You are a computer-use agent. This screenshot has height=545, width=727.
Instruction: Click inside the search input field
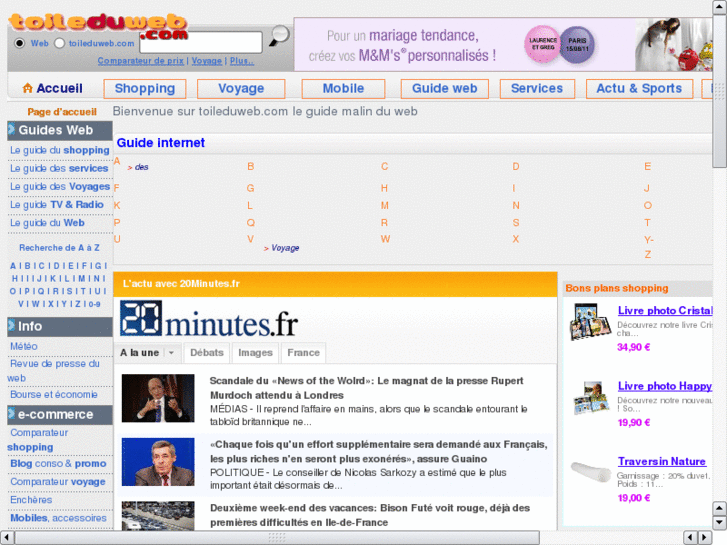[201, 42]
